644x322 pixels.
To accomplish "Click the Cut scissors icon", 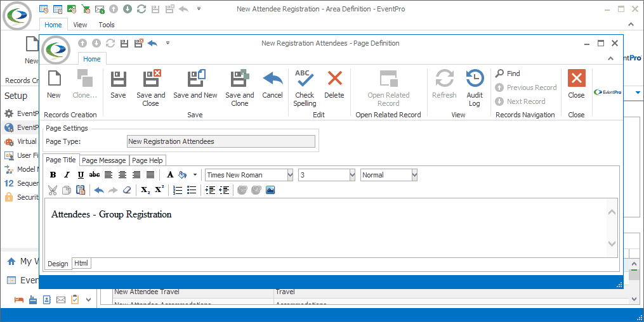I will 53,190.
